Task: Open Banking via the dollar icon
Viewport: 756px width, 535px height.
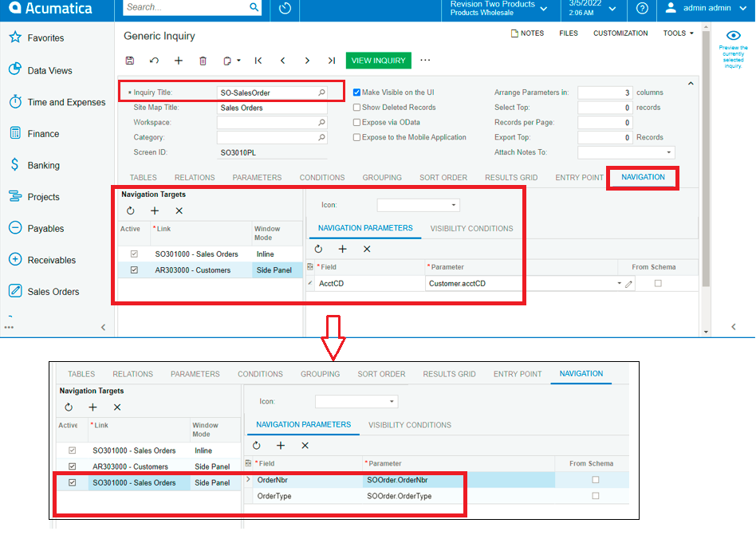Action: [15, 165]
